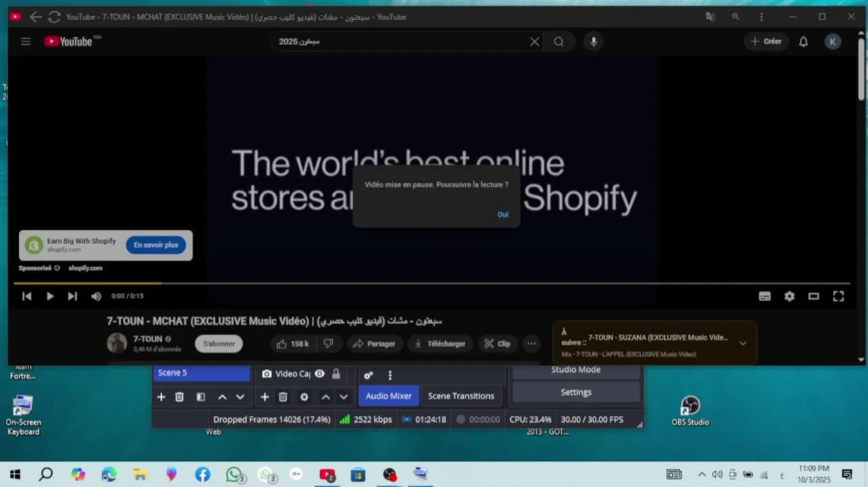Image resolution: width=868 pixels, height=487 pixels.
Task: Subscribe with the S'abonner button
Action: (x=218, y=344)
